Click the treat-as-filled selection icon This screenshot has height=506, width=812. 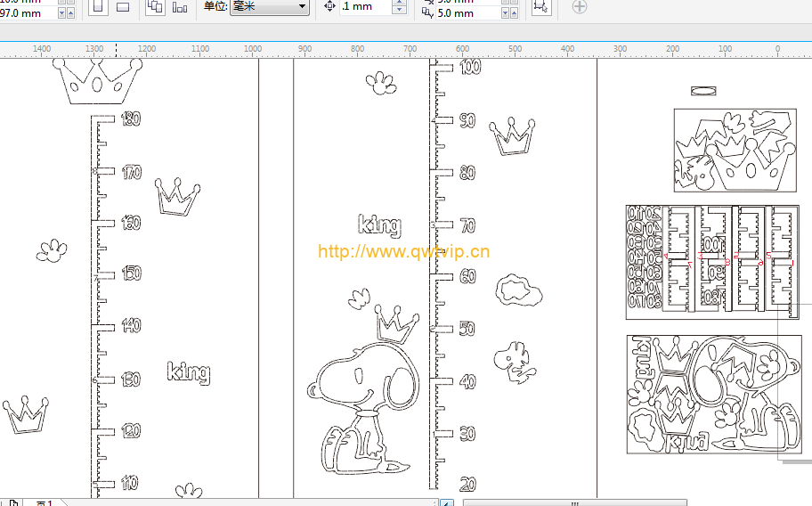click(540, 7)
